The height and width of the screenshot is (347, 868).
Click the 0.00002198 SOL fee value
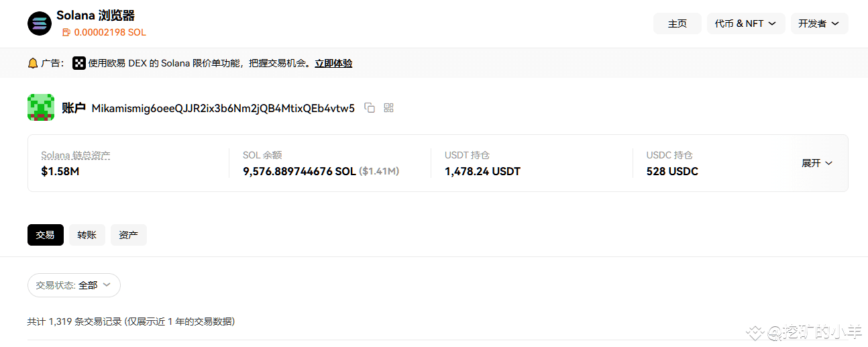click(110, 32)
